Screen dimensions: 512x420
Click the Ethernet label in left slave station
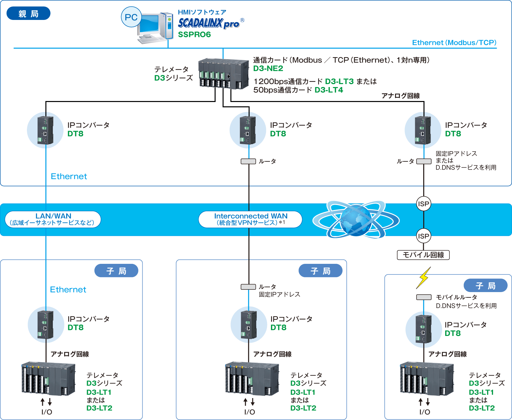point(68,290)
